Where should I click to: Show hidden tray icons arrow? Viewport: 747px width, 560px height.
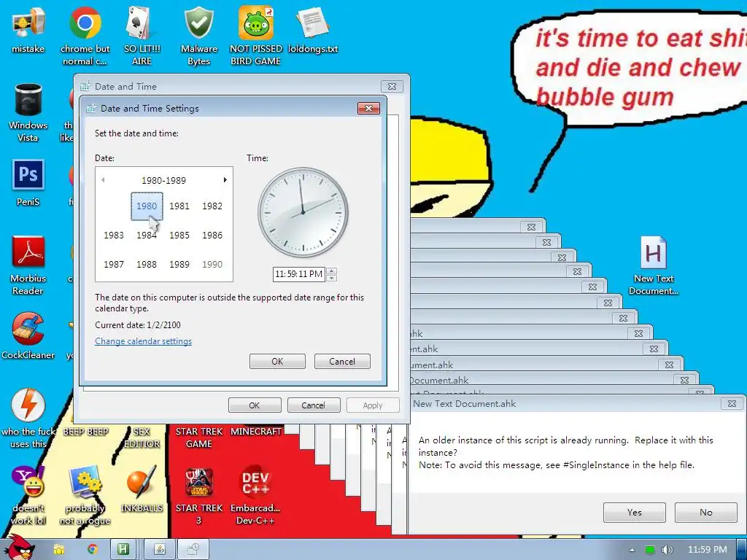632,550
